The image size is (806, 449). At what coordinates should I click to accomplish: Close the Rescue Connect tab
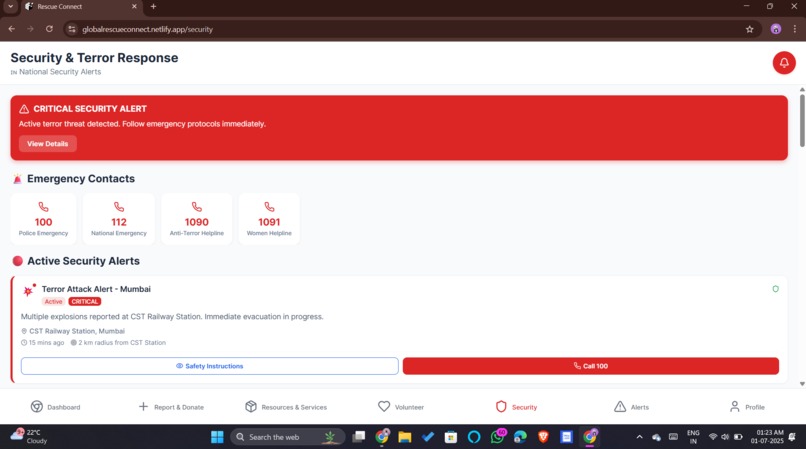point(134,7)
